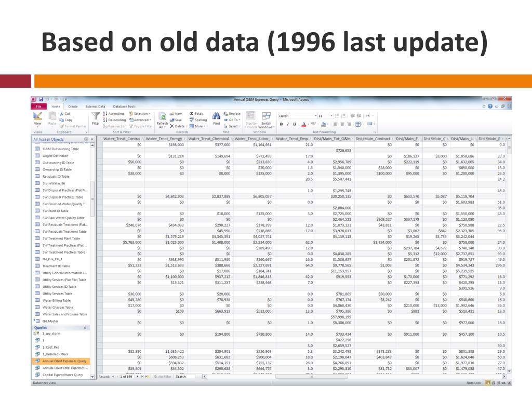Create a New record
This screenshot has width=532, height=399.
[176, 114]
